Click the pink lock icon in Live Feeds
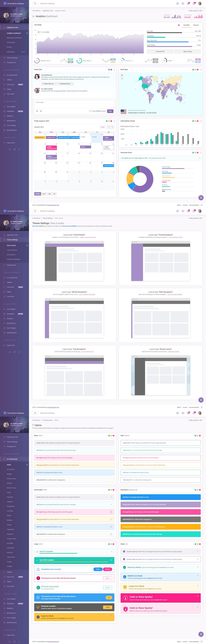This screenshot has height=644, width=206. click(179, 25)
